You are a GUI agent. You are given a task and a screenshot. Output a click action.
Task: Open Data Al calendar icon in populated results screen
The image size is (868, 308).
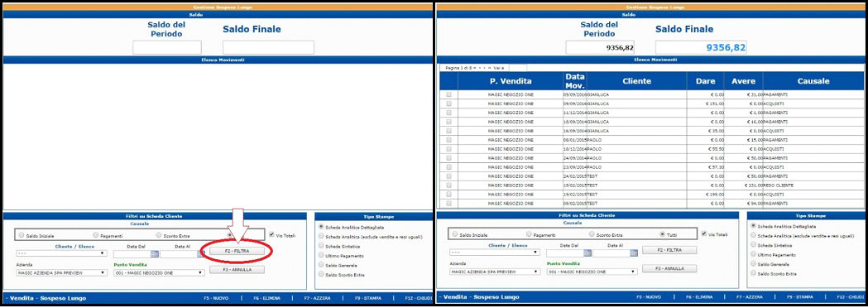coord(633,253)
